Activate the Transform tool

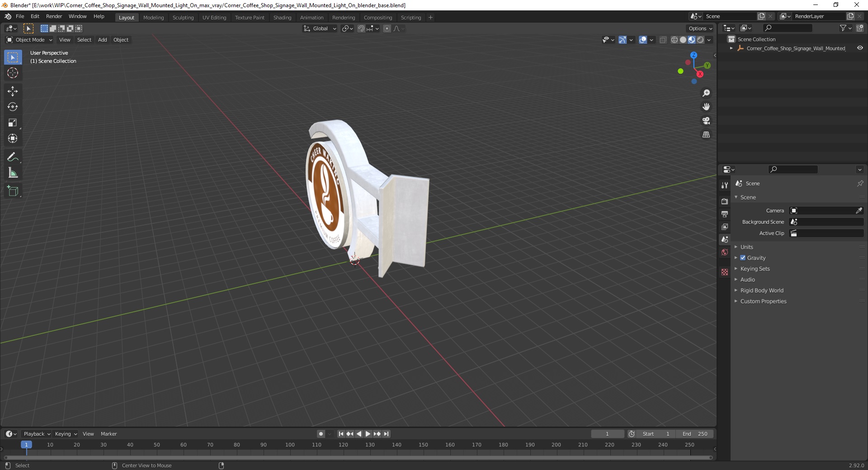coord(13,139)
